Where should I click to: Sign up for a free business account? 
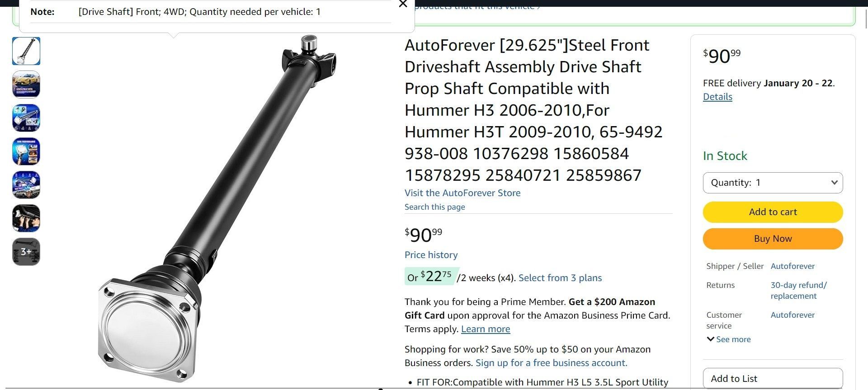552,363
